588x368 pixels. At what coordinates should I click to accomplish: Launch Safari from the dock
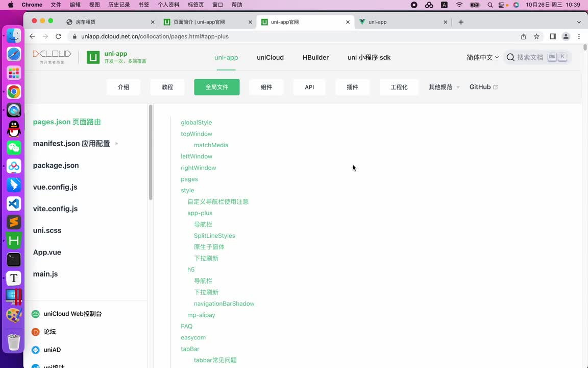click(14, 55)
